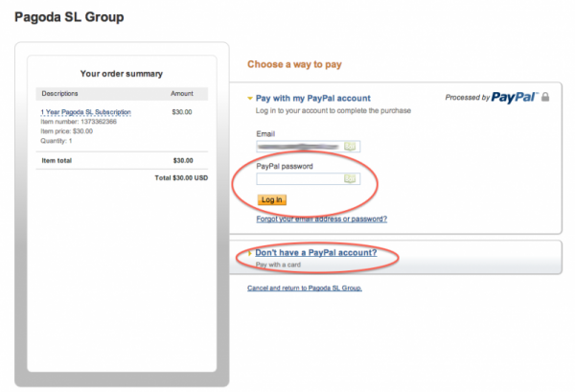Screen dimensions: 575x392
Task: Click the password manager icon in Email field
Action: 350,147
